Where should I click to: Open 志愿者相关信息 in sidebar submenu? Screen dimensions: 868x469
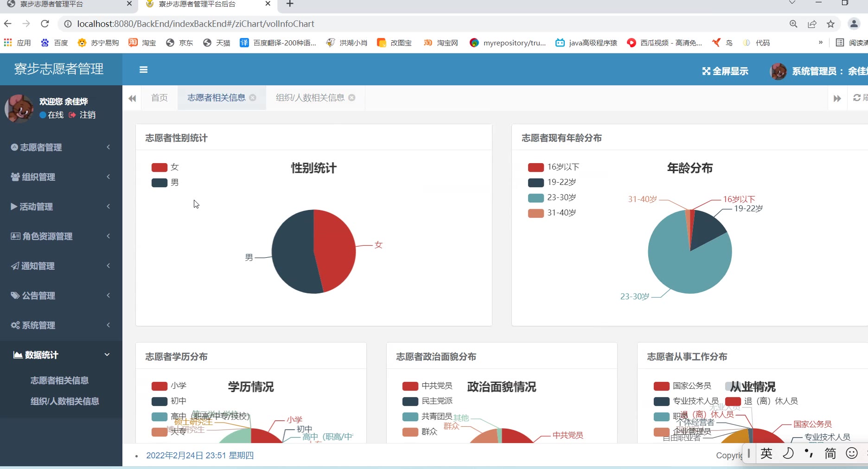59,380
